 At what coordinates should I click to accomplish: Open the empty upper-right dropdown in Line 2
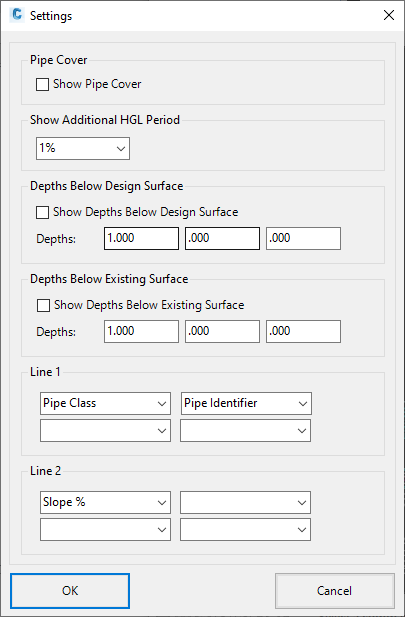245,502
